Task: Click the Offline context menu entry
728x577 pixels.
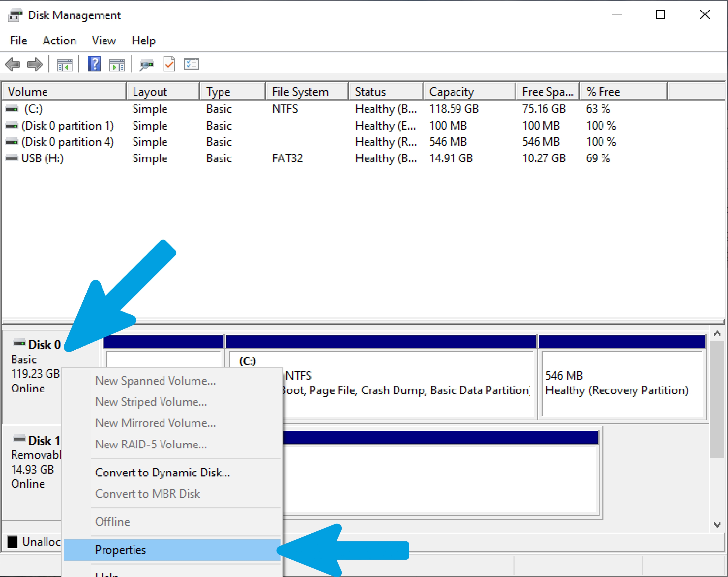Action: [172, 522]
